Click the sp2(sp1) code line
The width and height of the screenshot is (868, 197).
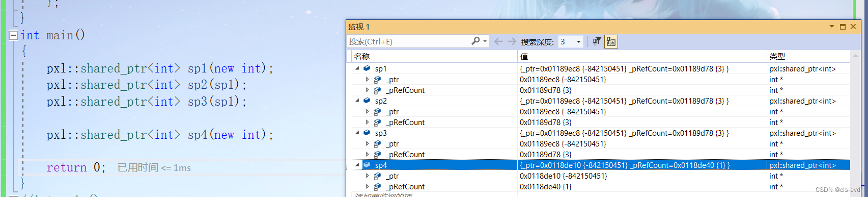[x=147, y=85]
